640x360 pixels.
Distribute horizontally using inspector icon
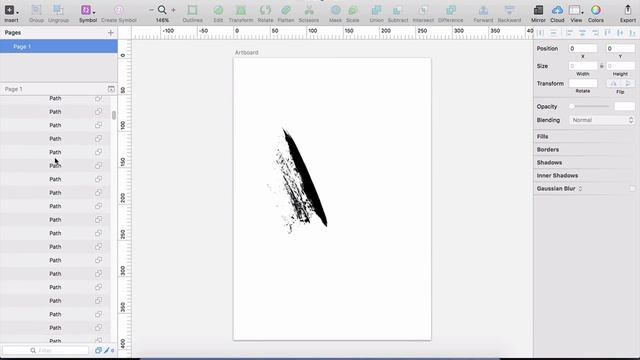pos(541,33)
